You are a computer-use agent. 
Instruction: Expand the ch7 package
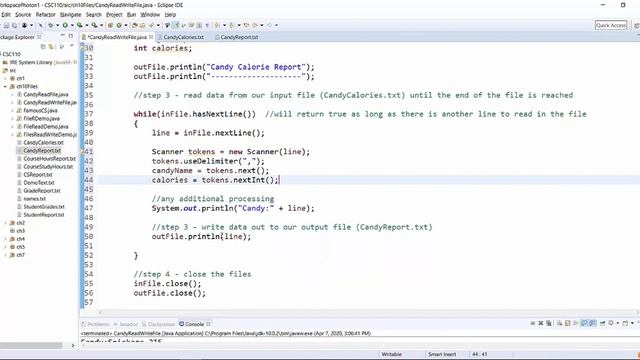[x=5, y=255]
